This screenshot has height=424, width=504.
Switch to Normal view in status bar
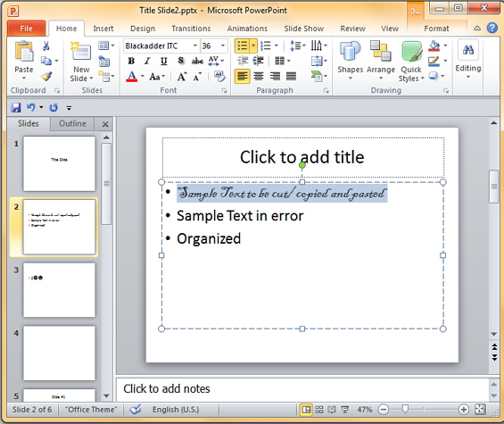pos(306,409)
